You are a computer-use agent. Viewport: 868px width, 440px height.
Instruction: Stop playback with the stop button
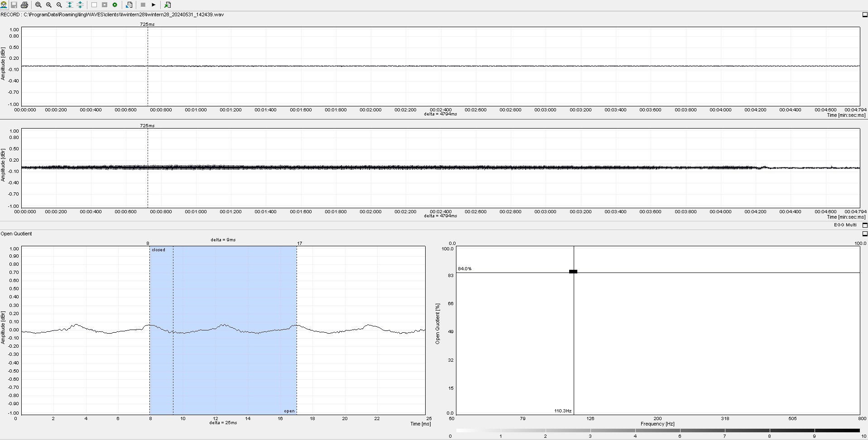(x=143, y=5)
